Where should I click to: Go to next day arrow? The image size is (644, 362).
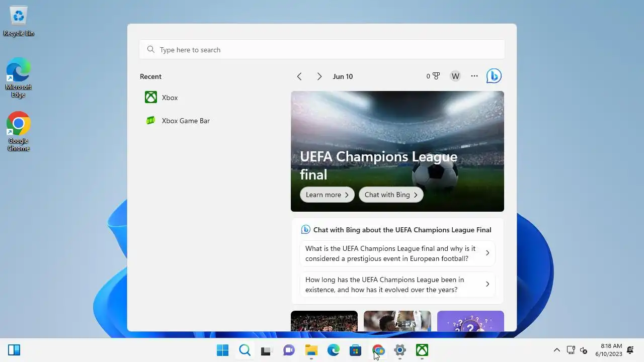pyautogui.click(x=319, y=76)
